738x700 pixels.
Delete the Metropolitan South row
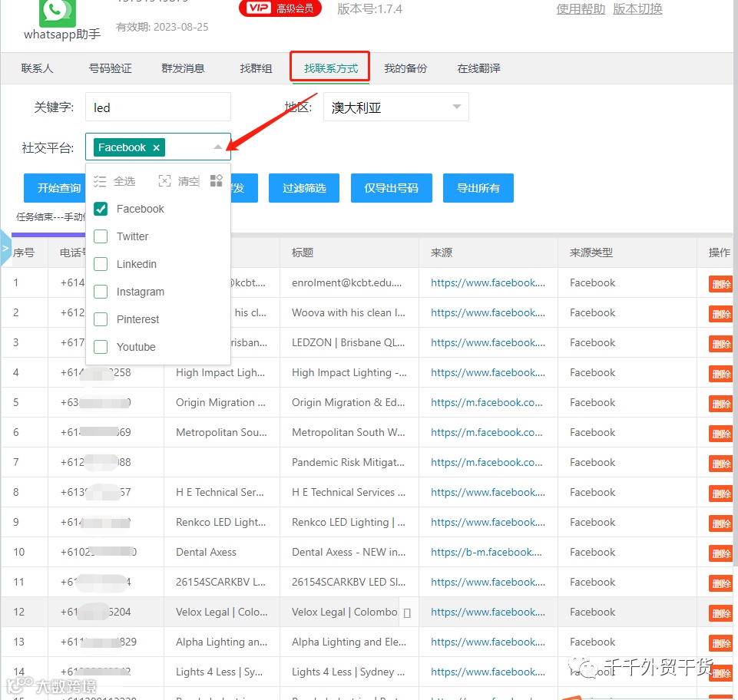721,434
